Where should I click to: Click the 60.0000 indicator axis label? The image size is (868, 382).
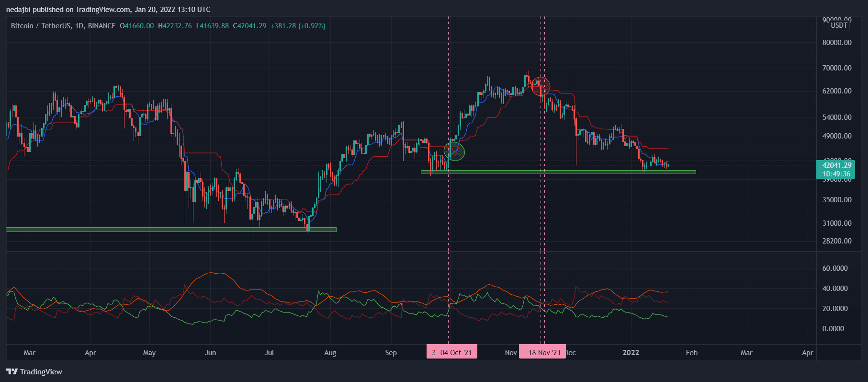click(x=835, y=268)
